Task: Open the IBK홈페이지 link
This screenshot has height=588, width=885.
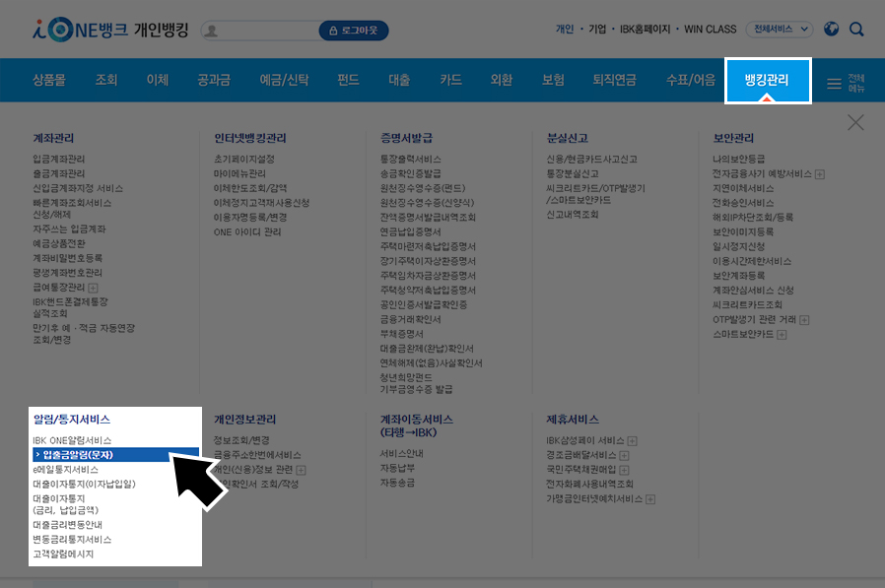Action: tap(646, 29)
